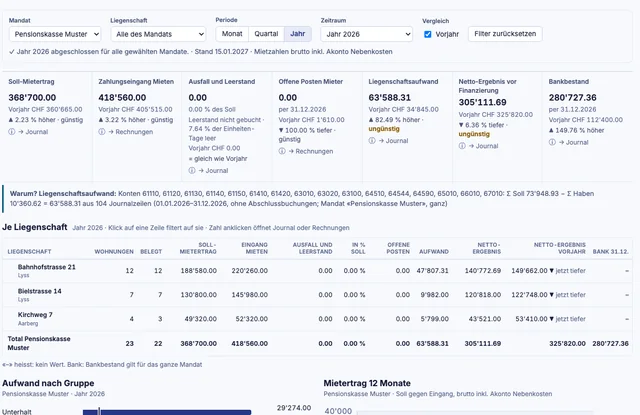Click Eingang Mieten 220'260.00 cell
Screen dimensions: 640x415
coord(250,271)
